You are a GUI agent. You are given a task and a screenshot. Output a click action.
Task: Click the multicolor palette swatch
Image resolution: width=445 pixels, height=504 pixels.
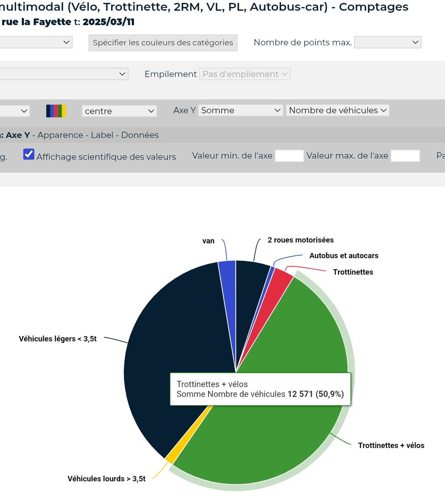(x=56, y=111)
